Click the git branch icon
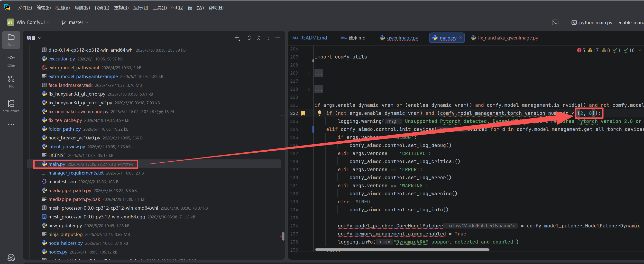Screen dimensions: 644x264 [x=64, y=22]
